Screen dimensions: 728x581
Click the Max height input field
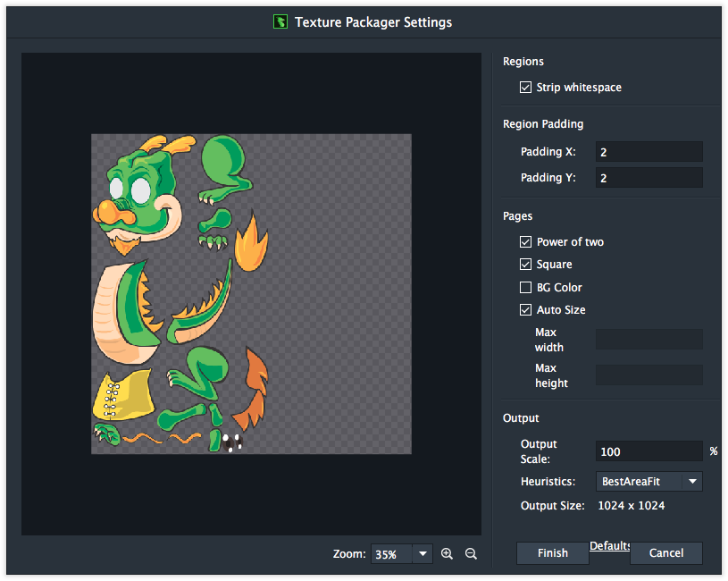pos(649,375)
